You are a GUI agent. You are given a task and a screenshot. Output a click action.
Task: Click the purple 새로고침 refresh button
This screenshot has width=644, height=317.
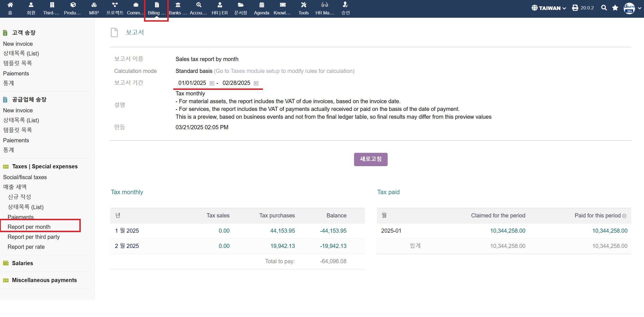[370, 159]
